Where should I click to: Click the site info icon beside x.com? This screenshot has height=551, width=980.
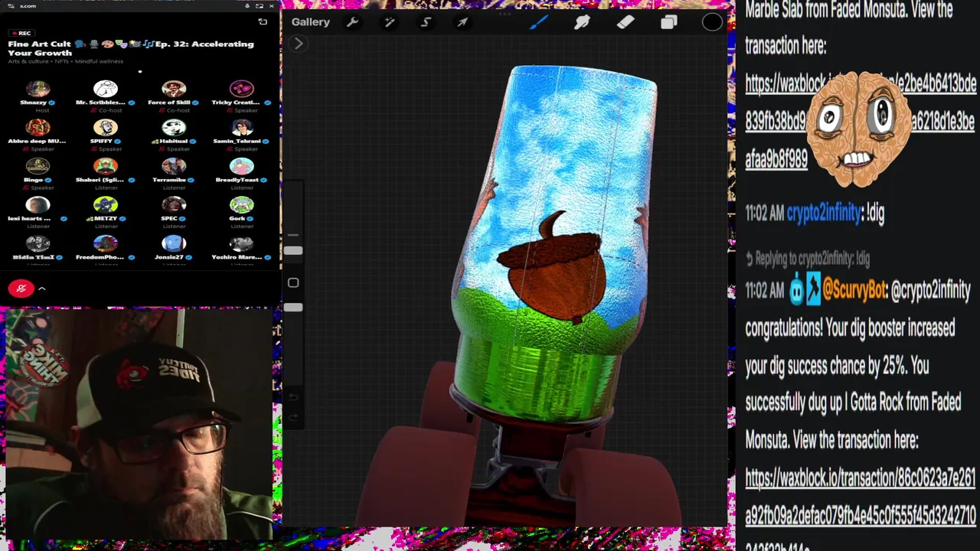pyautogui.click(x=11, y=6)
